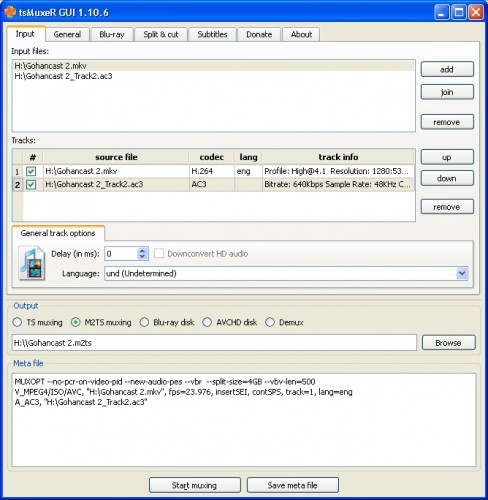Click the # column header
The height and width of the screenshot is (500, 488).
33,157
